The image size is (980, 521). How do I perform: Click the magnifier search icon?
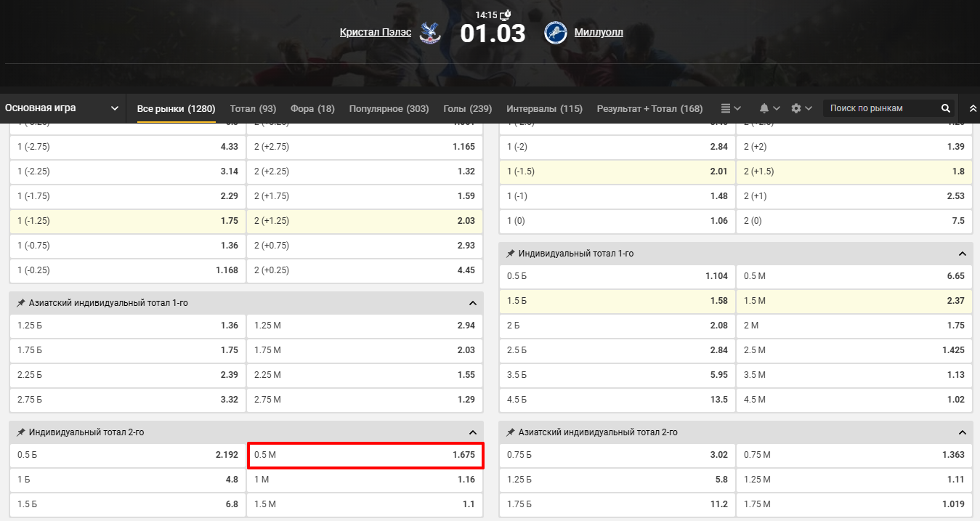click(x=946, y=108)
